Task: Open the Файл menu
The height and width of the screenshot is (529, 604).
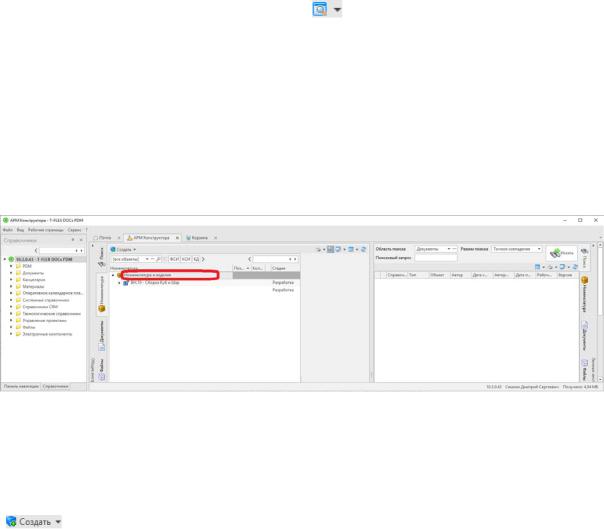Action: click(8, 230)
